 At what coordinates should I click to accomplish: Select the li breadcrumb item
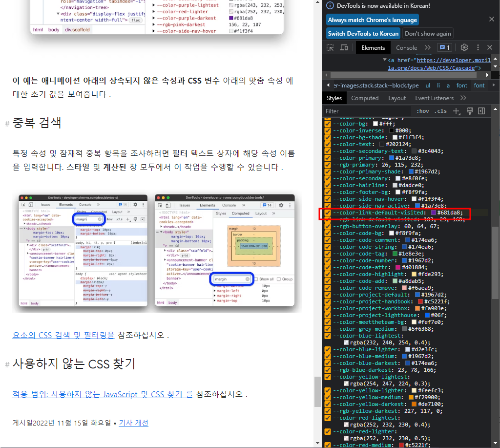(x=438, y=85)
